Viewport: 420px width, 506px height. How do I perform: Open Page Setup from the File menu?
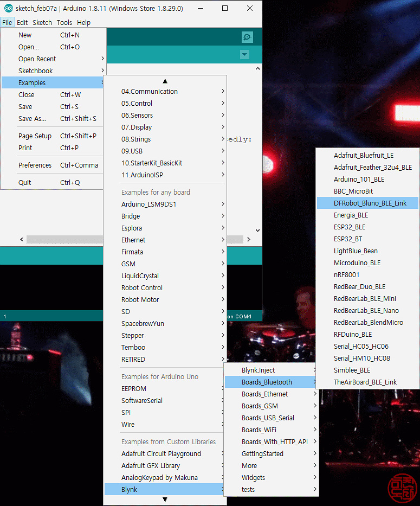(x=53, y=136)
